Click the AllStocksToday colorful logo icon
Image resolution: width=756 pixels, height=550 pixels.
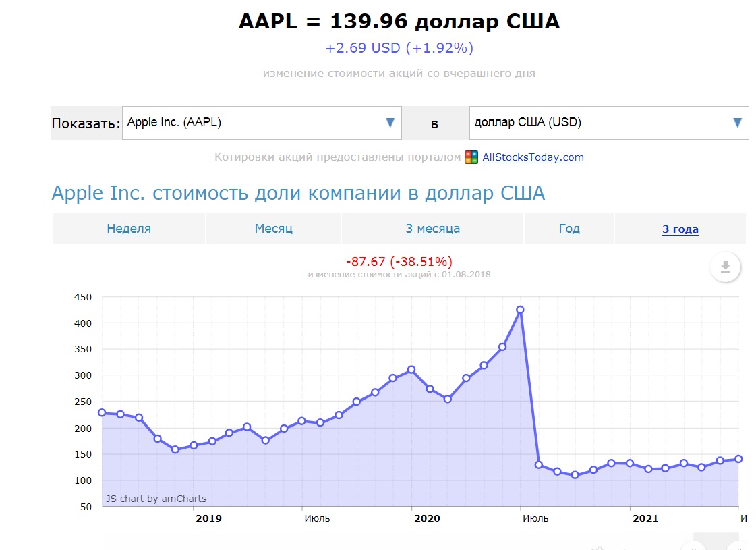pos(471,157)
